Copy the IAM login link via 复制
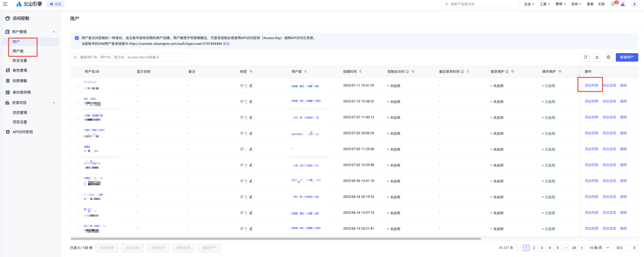 tap(226, 44)
